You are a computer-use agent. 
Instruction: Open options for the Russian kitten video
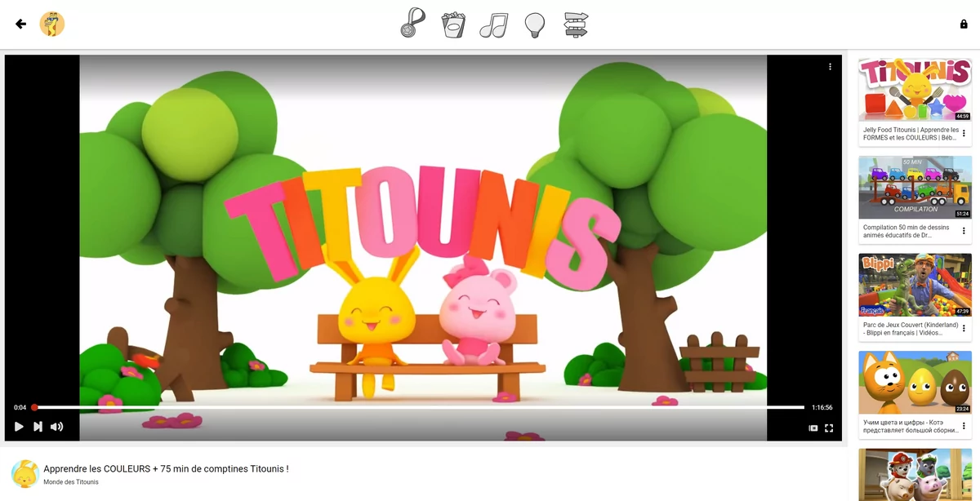tap(964, 427)
